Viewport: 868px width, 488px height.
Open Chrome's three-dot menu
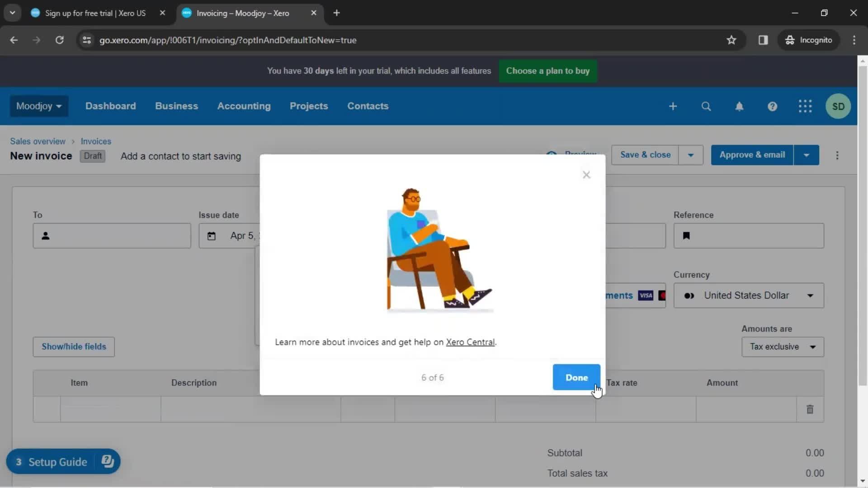854,40
